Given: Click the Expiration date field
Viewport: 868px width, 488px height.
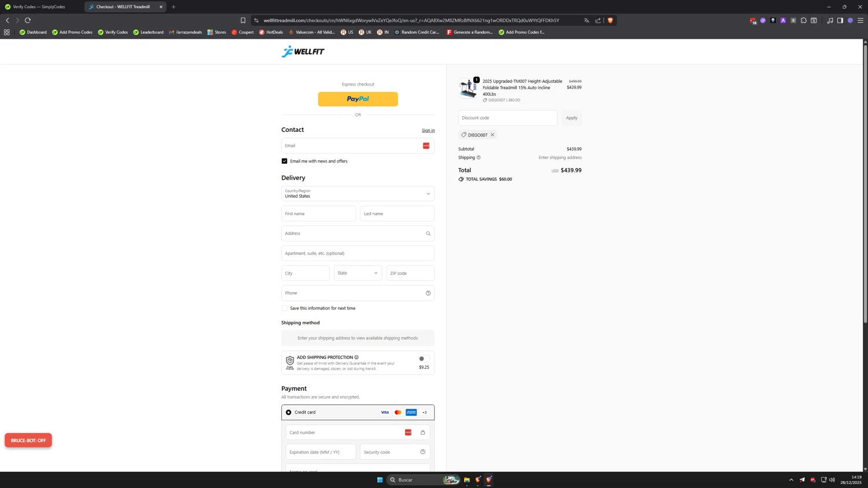Looking at the screenshot, I should (x=321, y=452).
